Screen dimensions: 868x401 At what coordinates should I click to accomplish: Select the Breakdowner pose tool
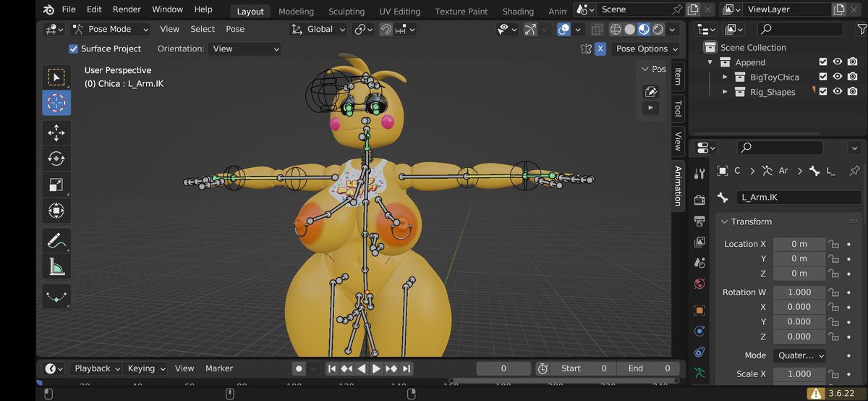[56, 296]
